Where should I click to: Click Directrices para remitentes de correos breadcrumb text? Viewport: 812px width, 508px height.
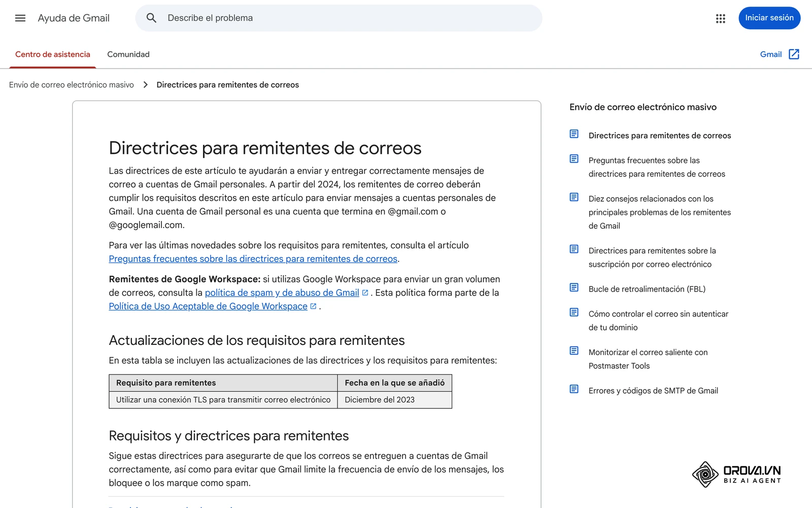tap(227, 85)
